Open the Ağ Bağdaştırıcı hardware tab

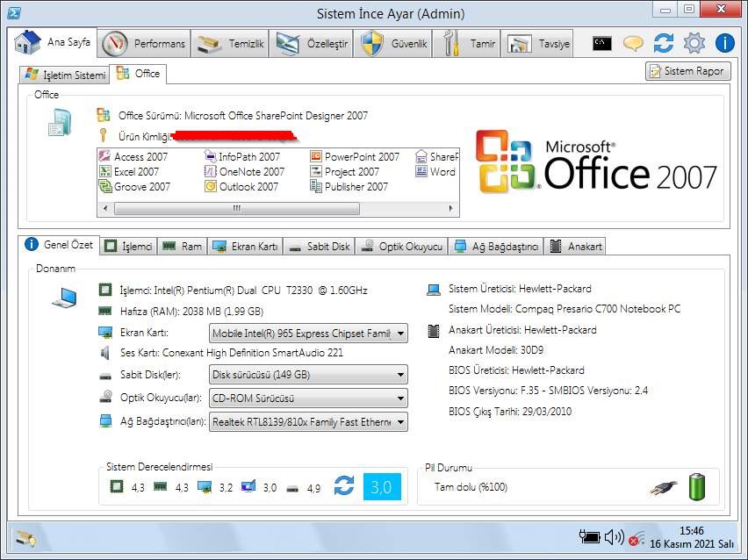pyautogui.click(x=496, y=246)
